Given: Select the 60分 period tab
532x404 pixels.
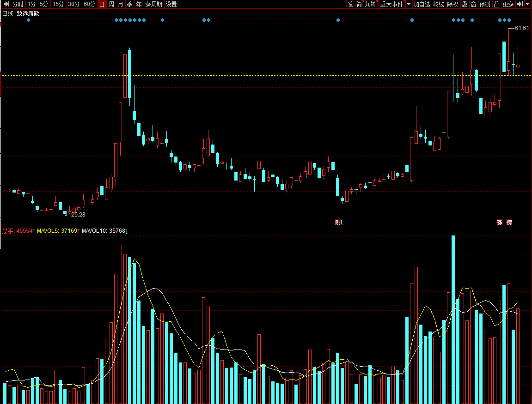Looking at the screenshot, I should click(x=89, y=4).
